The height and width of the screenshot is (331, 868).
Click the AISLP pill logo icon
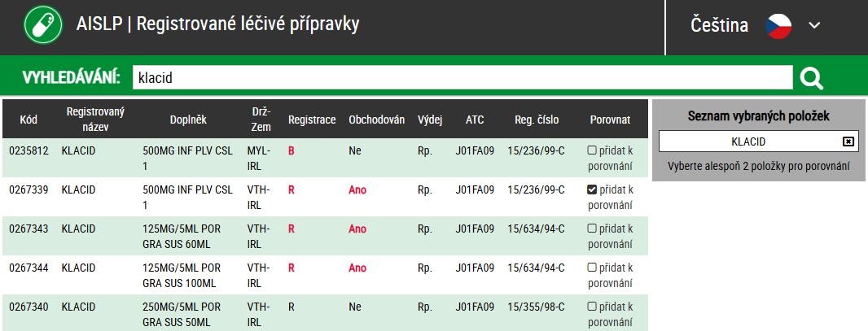pyautogui.click(x=44, y=25)
